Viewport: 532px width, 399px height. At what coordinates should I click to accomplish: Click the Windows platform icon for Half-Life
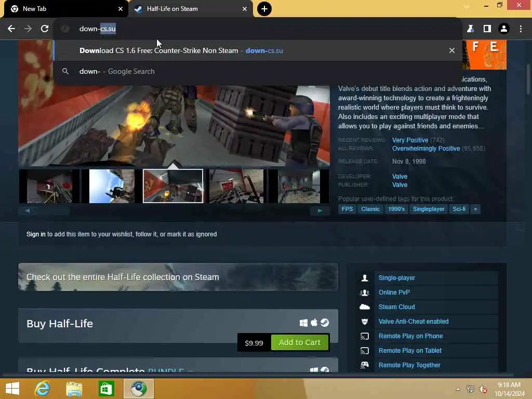click(x=303, y=323)
